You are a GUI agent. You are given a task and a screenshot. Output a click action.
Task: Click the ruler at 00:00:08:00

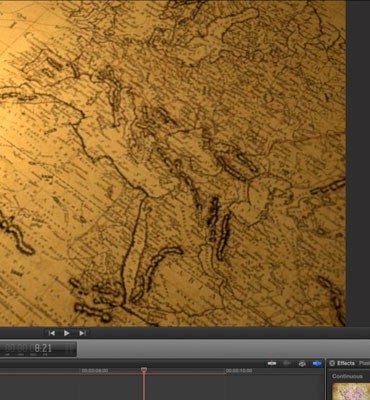pos(95,371)
